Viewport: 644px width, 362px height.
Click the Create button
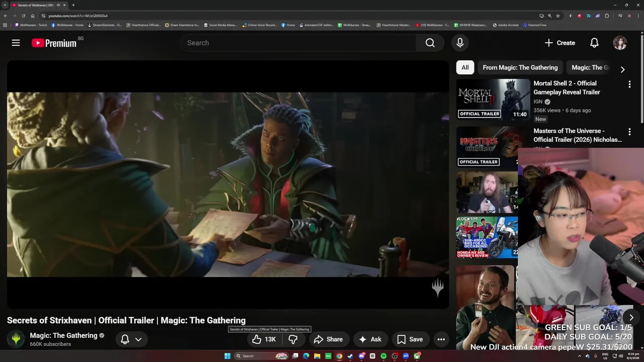(559, 43)
